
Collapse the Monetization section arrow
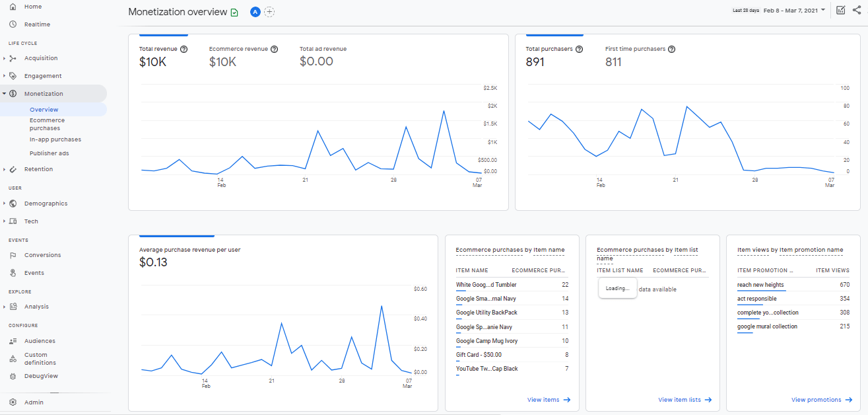(x=4, y=94)
